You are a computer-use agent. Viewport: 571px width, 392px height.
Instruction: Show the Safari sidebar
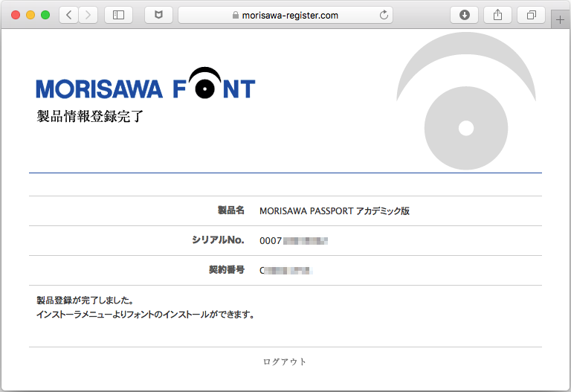point(118,15)
